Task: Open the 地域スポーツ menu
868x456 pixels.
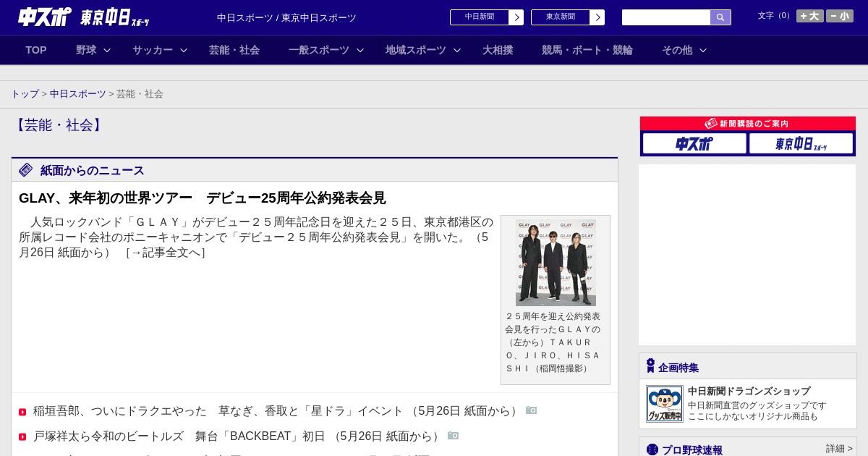Action: point(416,50)
